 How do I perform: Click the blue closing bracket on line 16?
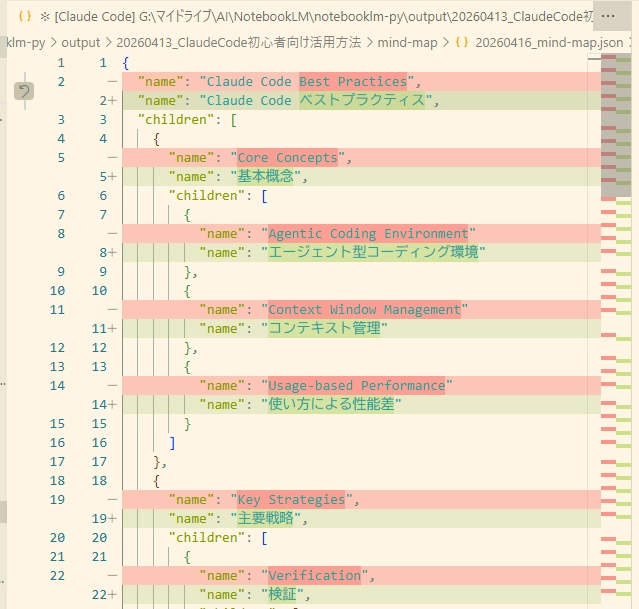click(172, 443)
